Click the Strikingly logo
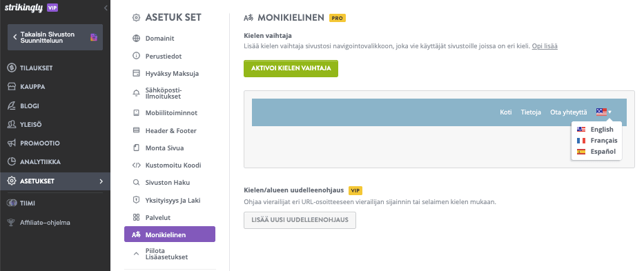The height and width of the screenshot is (271, 644). [23, 8]
